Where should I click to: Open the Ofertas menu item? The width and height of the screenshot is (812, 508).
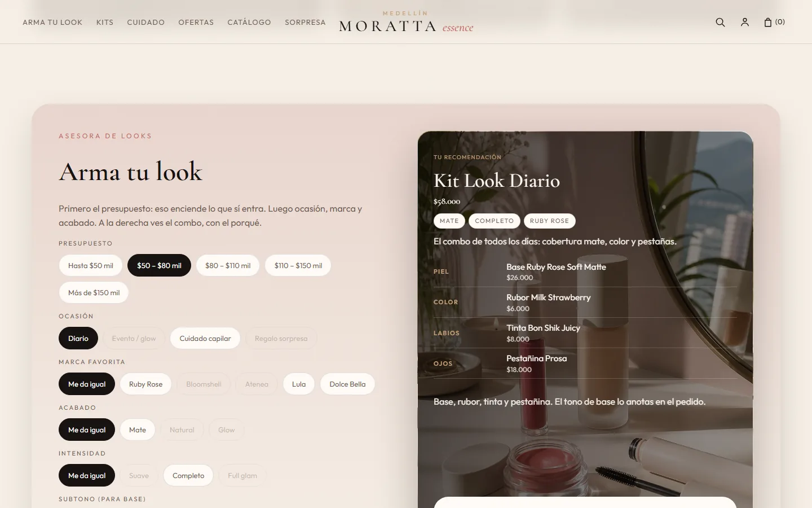click(196, 23)
